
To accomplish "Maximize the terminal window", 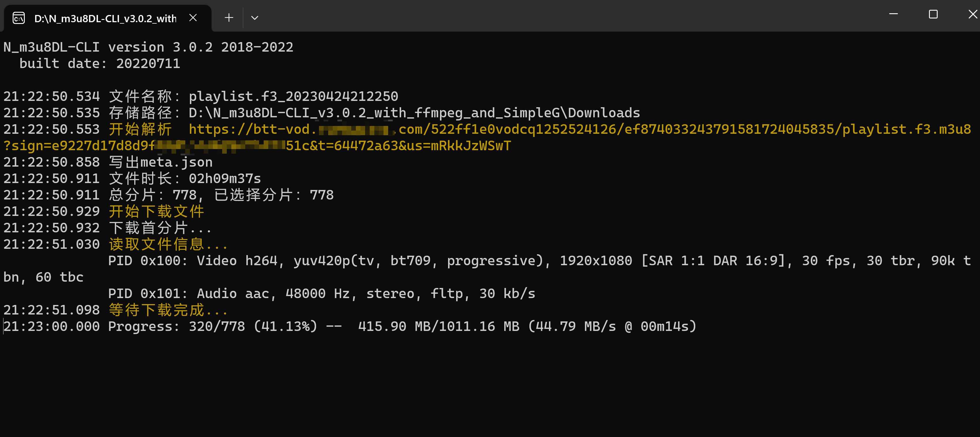I will [933, 14].
